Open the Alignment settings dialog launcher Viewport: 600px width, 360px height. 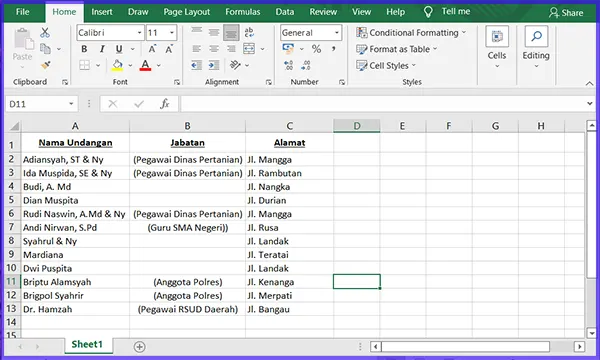269,82
